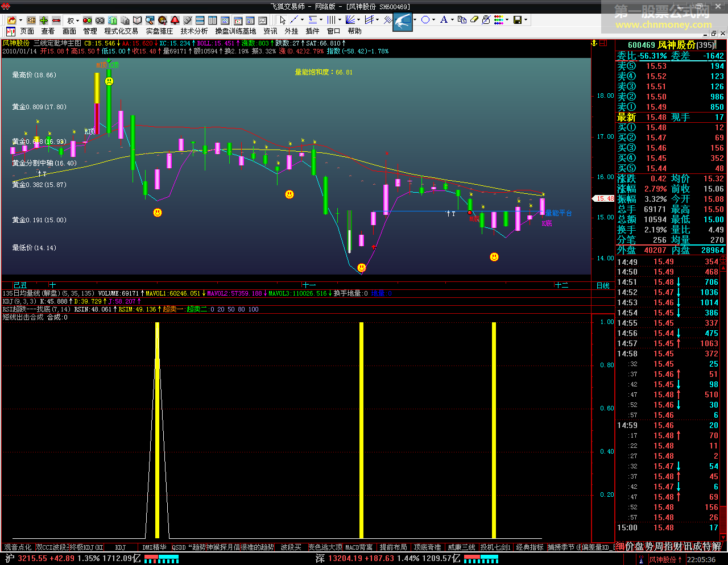Select the ellipse drawing tool
The height and width of the screenshot is (565, 728).
pyautogui.click(x=425, y=20)
